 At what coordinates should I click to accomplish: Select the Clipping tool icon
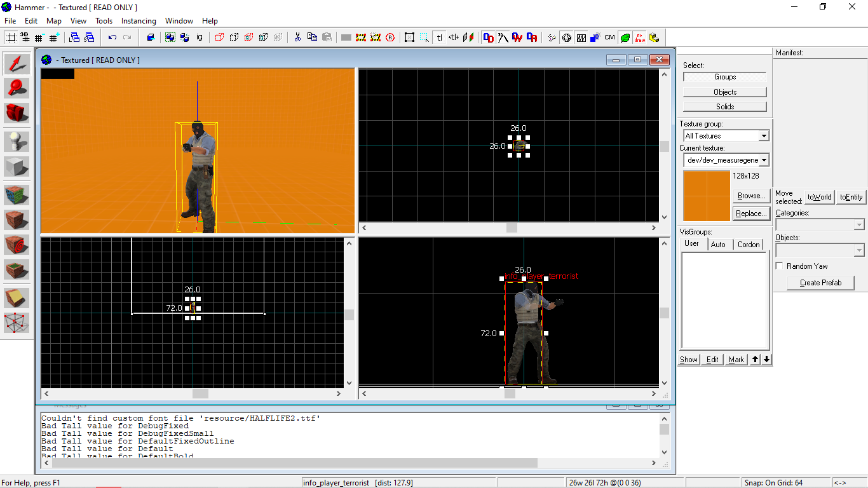[x=17, y=297]
